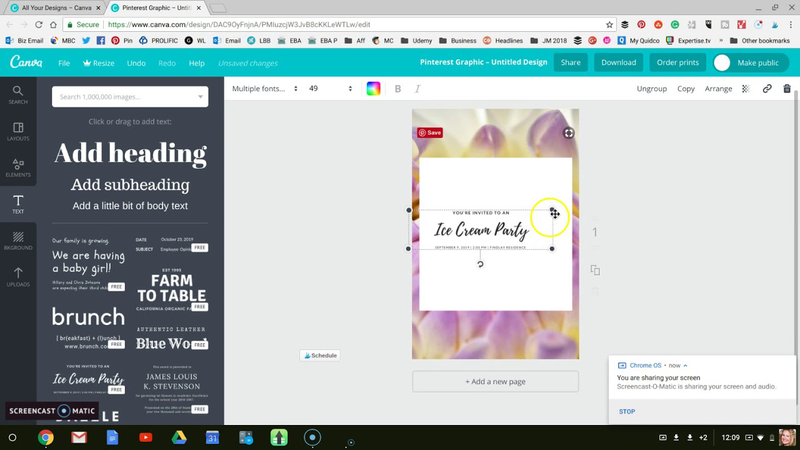Open the text color picker swatch

373,89
